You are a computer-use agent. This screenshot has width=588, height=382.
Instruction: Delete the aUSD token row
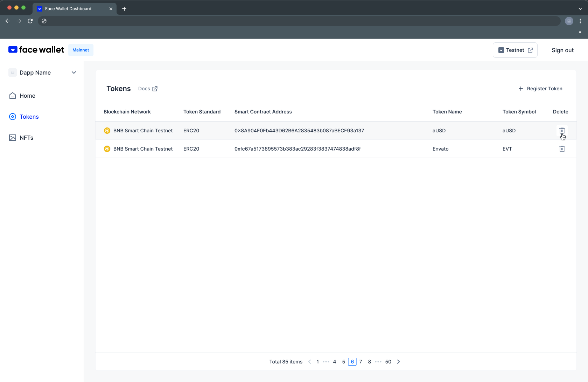pos(562,131)
